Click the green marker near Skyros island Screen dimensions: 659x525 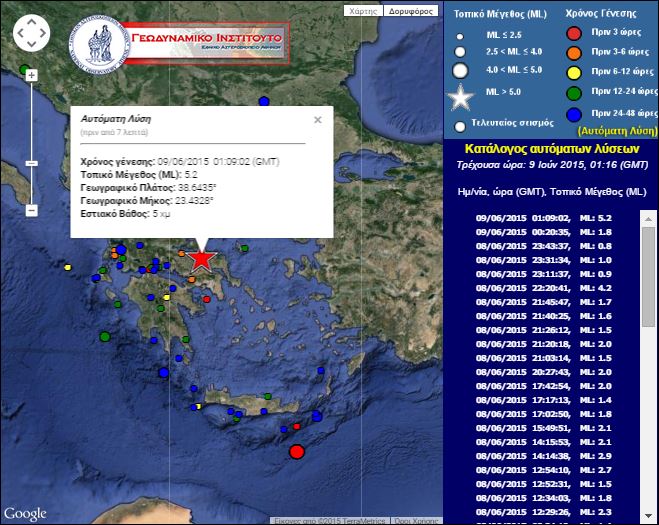tap(244, 248)
